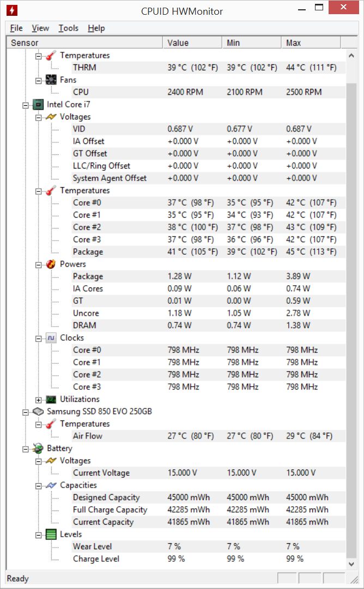Viewport: 364px width, 589px height.
Task: Click the Battery icon in the sensor tree
Action: pyautogui.click(x=38, y=448)
